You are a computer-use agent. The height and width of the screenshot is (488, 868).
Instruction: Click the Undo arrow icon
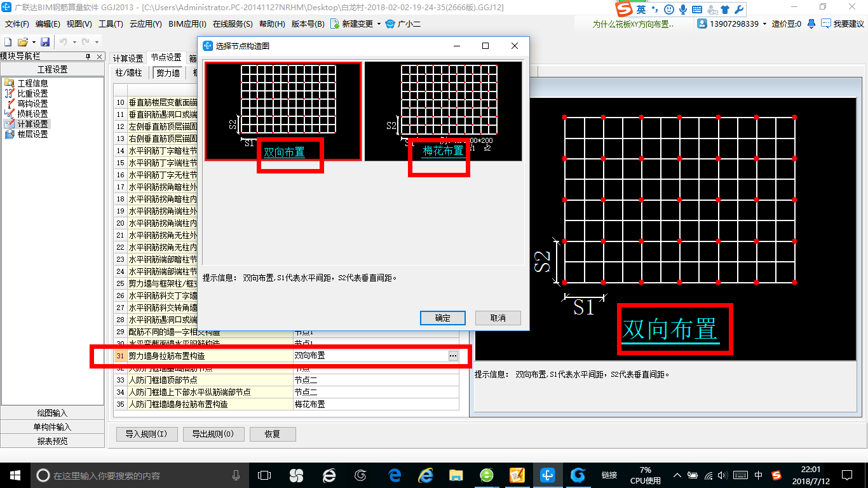click(63, 41)
